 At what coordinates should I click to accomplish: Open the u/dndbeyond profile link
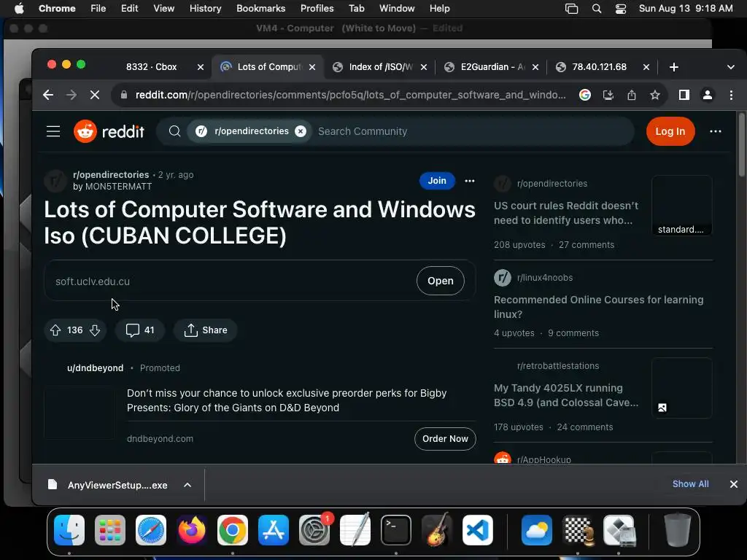point(96,368)
